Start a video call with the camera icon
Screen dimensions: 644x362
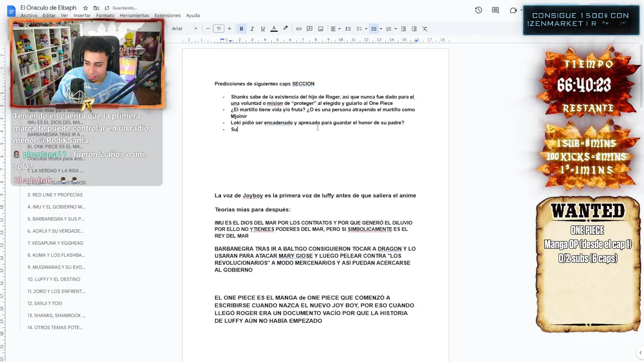click(x=513, y=10)
